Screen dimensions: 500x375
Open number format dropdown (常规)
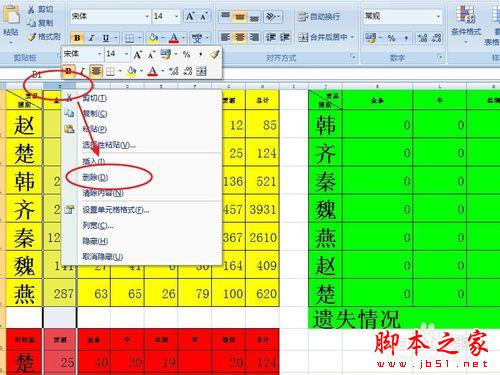pyautogui.click(x=438, y=16)
